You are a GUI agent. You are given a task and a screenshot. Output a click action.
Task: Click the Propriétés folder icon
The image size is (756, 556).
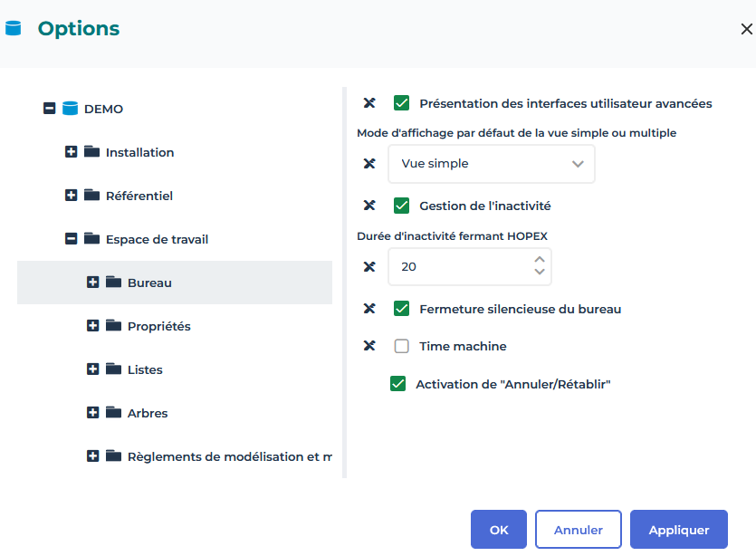[x=113, y=326]
